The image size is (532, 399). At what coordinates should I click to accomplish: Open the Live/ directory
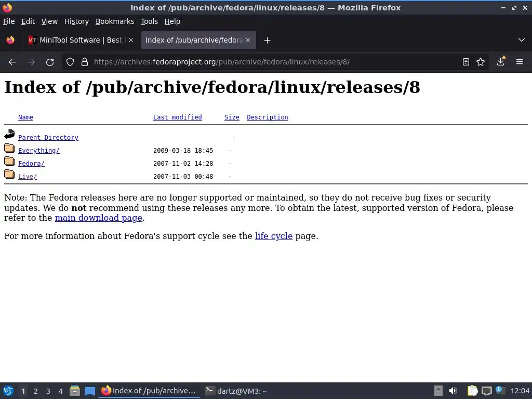point(28,177)
